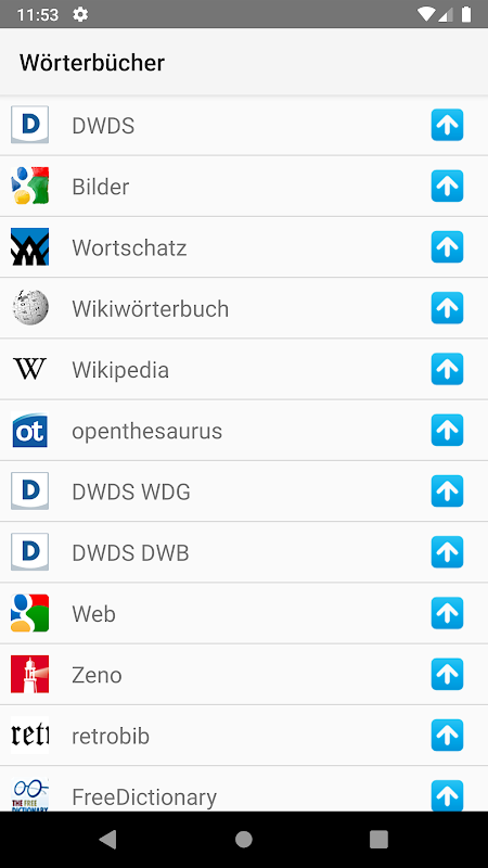Viewport: 488px width, 868px height.
Task: Select the DWDS dictionary icon
Action: click(30, 125)
